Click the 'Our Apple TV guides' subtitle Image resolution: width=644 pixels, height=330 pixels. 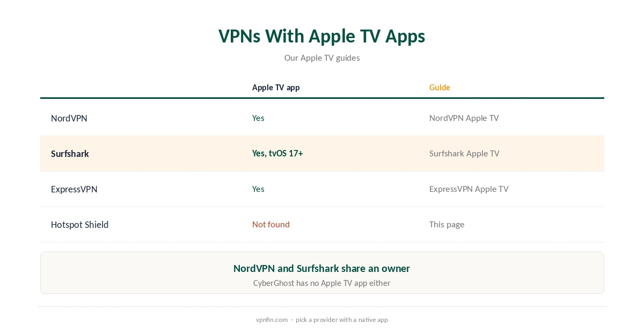[322, 58]
